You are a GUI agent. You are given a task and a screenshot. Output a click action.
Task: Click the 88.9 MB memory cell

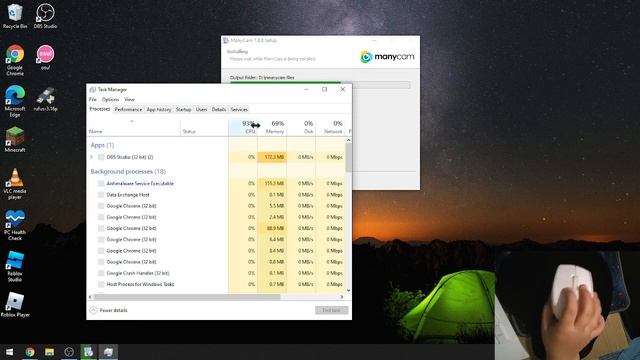(x=272, y=228)
